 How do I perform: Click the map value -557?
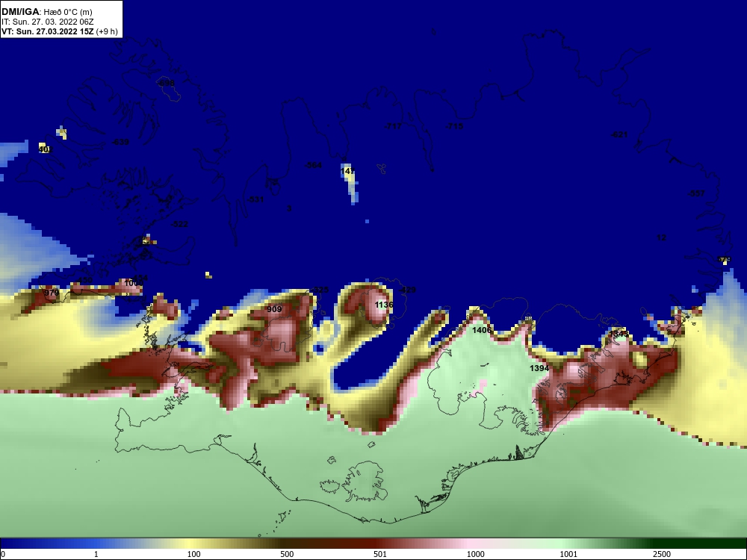coord(696,193)
